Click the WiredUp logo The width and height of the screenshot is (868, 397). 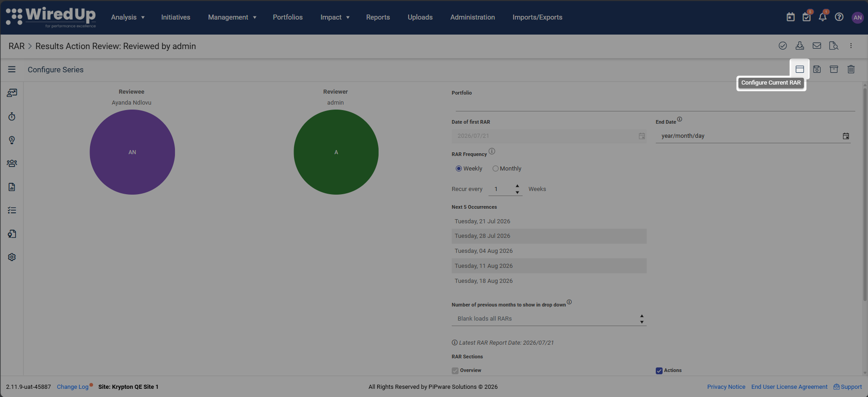click(x=51, y=17)
